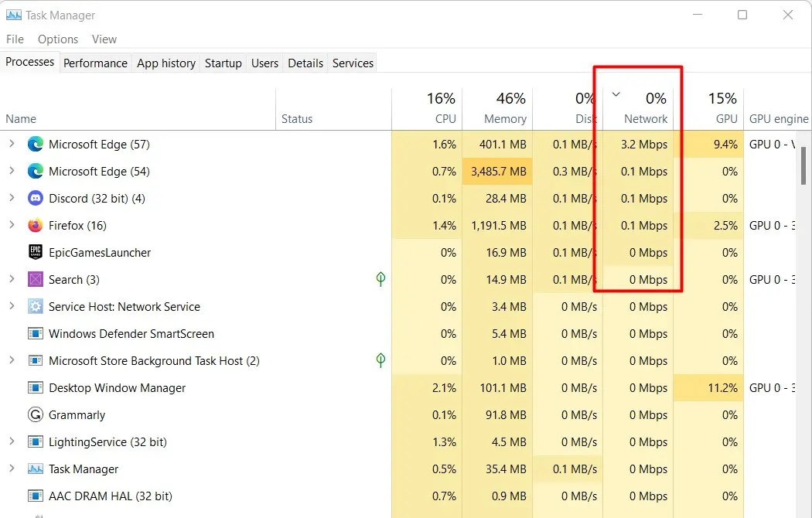Click the EpicGamesLauncher process icon
The height and width of the screenshot is (518, 812).
click(x=36, y=252)
